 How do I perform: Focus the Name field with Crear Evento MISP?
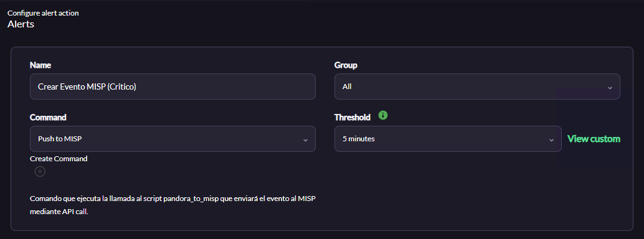173,87
